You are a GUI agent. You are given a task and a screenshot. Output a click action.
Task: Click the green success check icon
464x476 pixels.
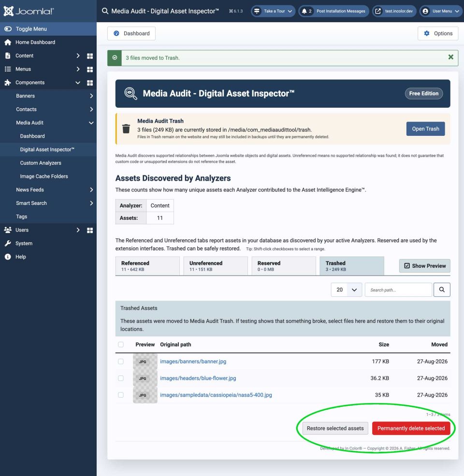coord(115,58)
